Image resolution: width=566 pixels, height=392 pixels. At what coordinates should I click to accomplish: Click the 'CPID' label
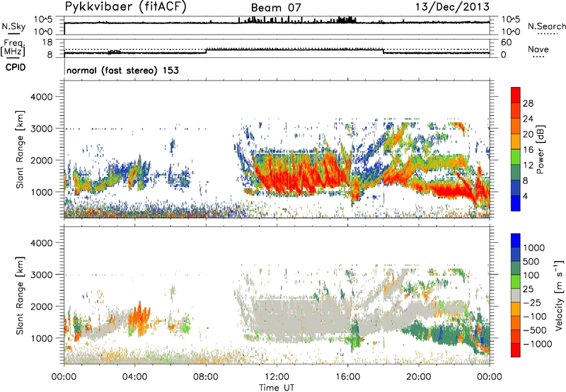pyautogui.click(x=16, y=67)
